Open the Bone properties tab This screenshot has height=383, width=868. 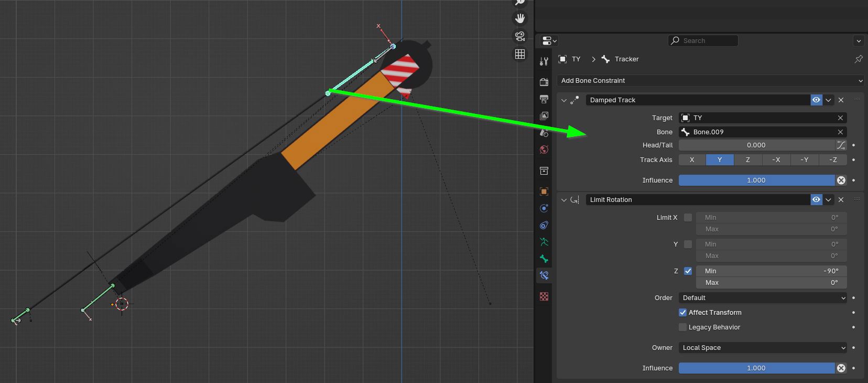(x=544, y=259)
